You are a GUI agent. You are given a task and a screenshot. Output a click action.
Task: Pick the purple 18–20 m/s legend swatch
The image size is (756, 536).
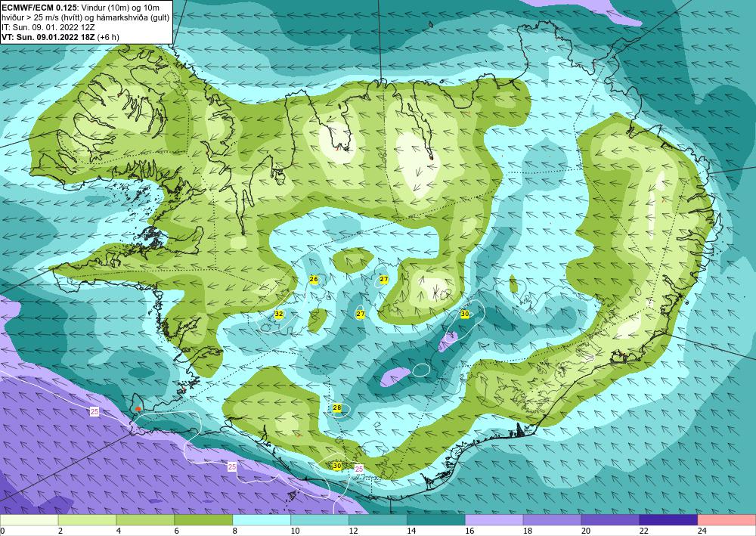[552, 520]
